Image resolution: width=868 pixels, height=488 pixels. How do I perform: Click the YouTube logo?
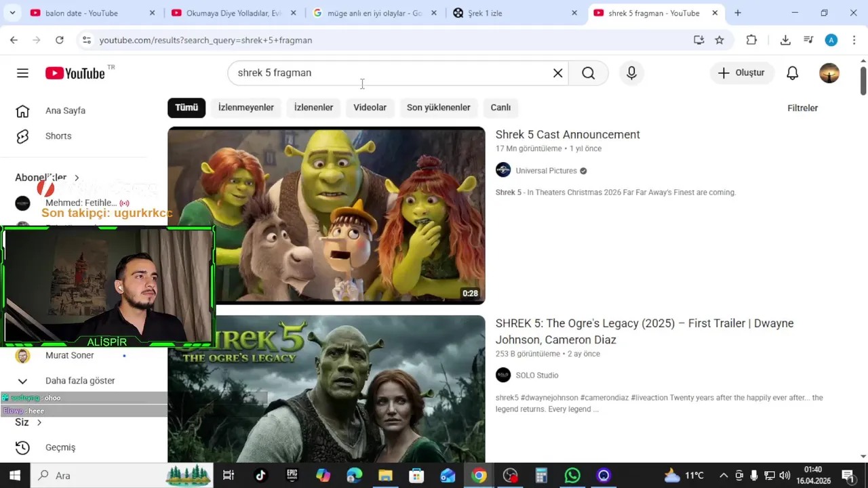coord(75,73)
